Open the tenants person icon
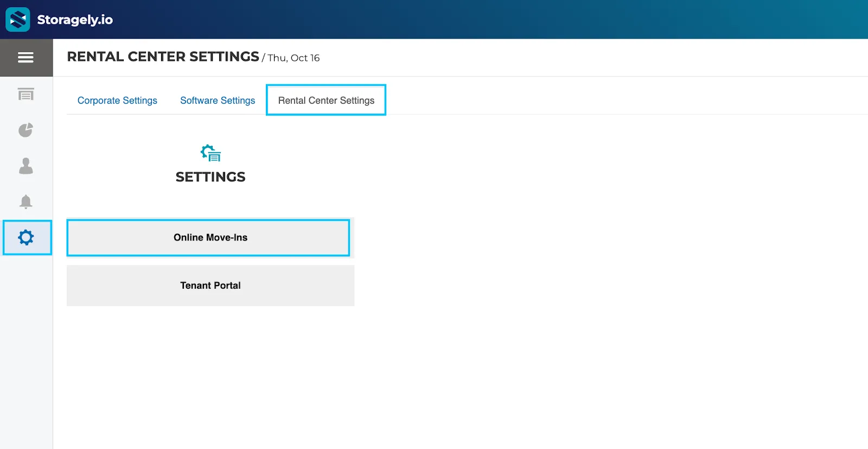The height and width of the screenshot is (449, 868). (26, 166)
